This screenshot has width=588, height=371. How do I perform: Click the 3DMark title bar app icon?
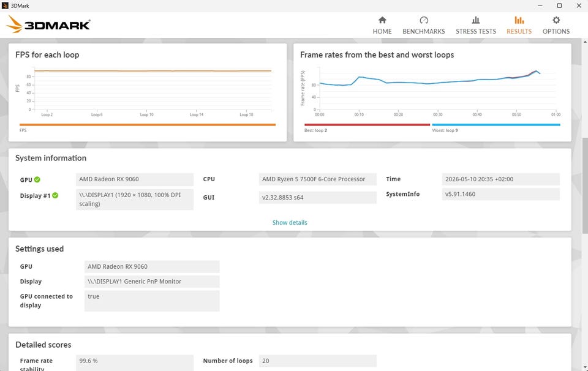click(x=6, y=6)
